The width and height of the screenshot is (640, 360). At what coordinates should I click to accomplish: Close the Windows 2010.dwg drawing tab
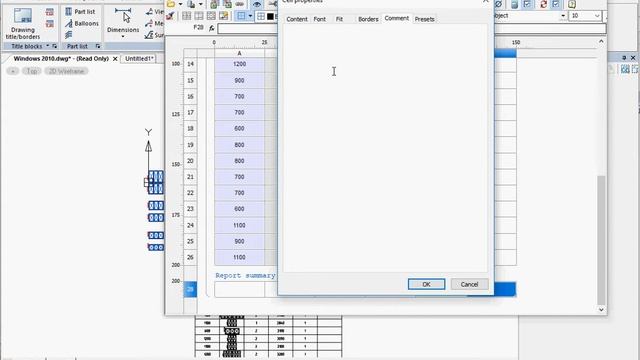[x=115, y=59]
